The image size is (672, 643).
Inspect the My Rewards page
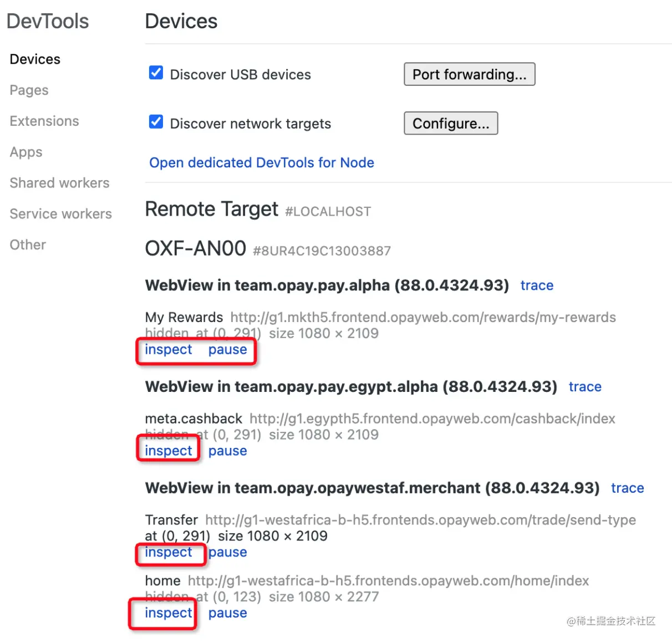click(x=169, y=350)
